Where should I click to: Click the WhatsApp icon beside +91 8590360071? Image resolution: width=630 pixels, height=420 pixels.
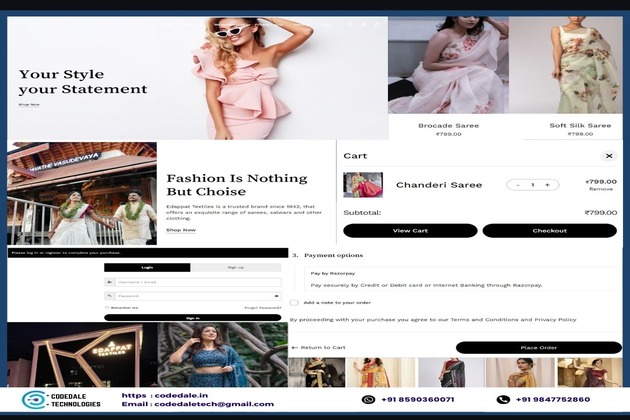click(x=368, y=399)
